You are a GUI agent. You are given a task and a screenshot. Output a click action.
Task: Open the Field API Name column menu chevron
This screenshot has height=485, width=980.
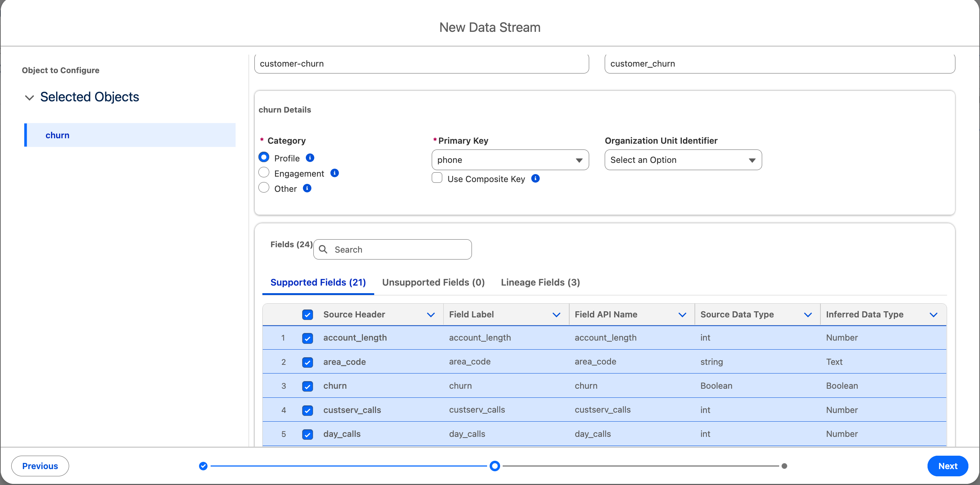(682, 315)
